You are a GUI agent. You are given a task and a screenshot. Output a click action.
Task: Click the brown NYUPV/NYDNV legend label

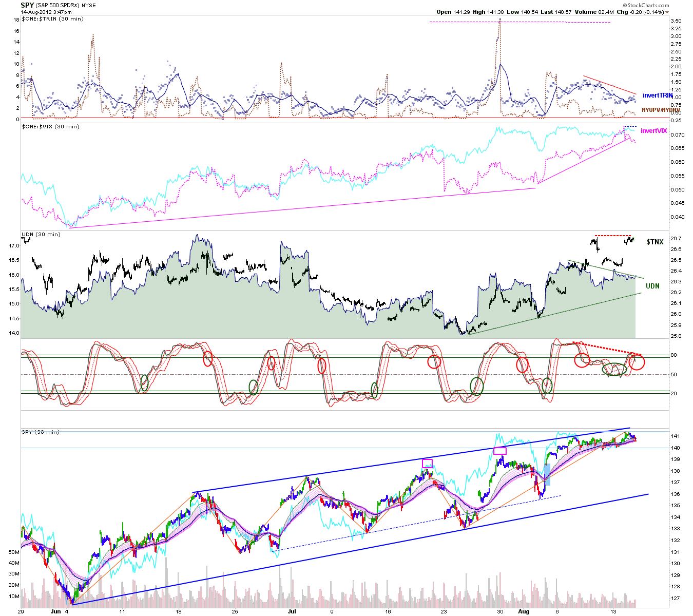click(661, 110)
